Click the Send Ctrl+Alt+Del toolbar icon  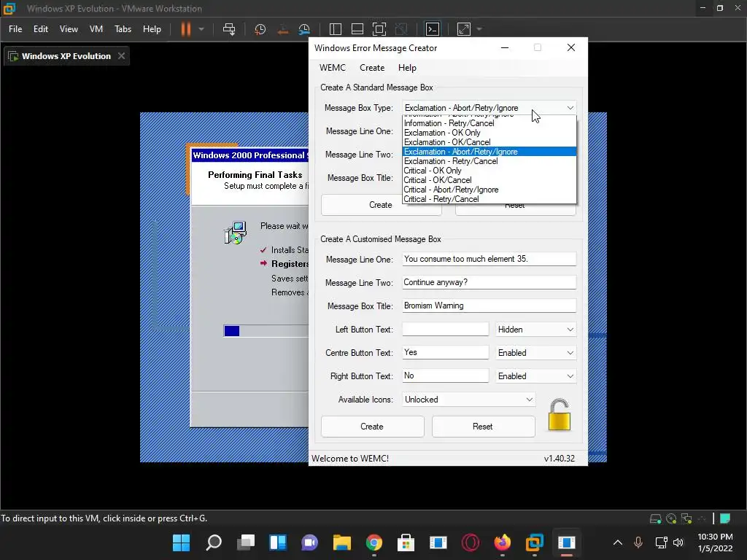coord(229,29)
